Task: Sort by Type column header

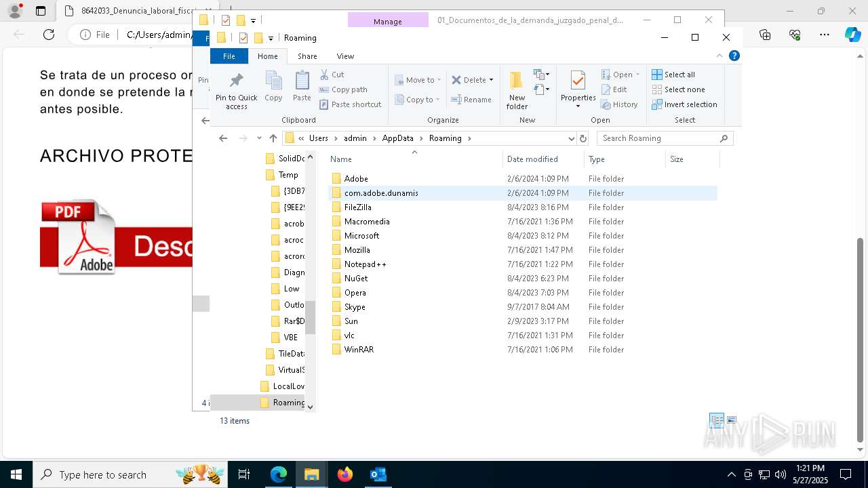Action: tap(625, 159)
